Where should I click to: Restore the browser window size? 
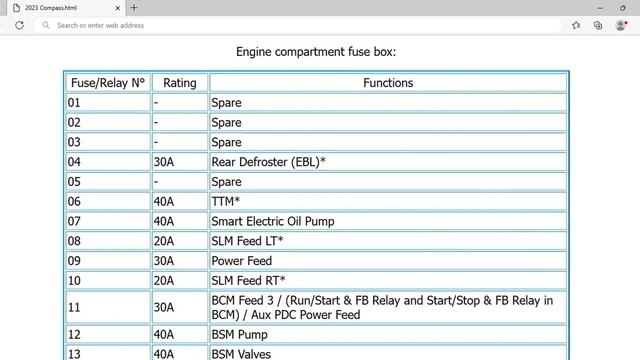point(622,8)
